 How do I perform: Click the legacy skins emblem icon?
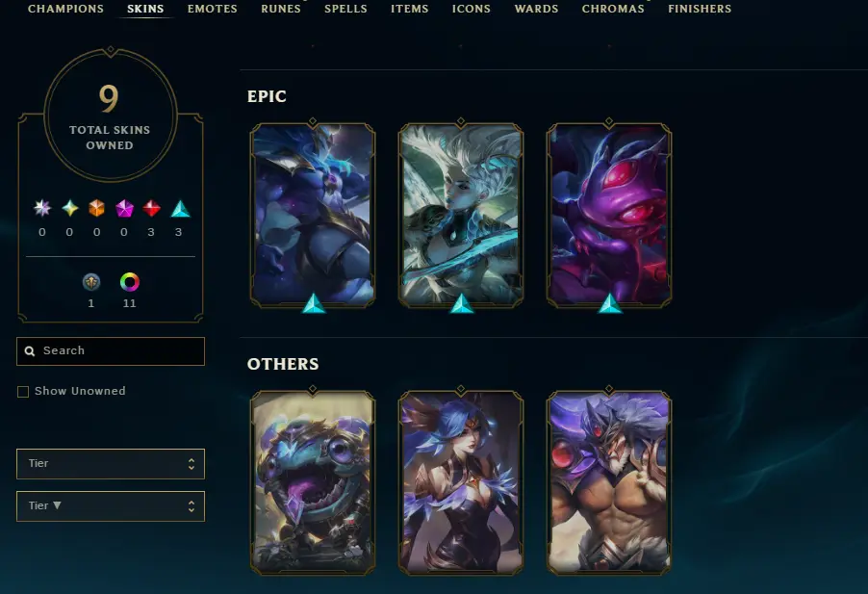91,282
